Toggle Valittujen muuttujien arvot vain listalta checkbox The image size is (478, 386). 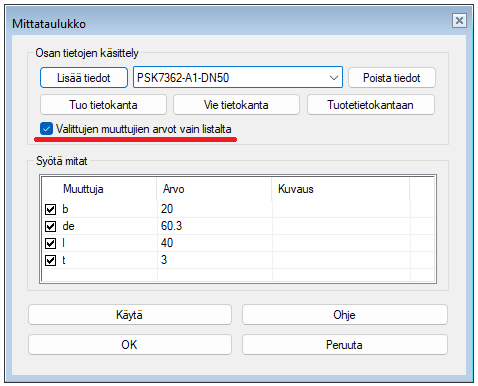pyautogui.click(x=46, y=129)
